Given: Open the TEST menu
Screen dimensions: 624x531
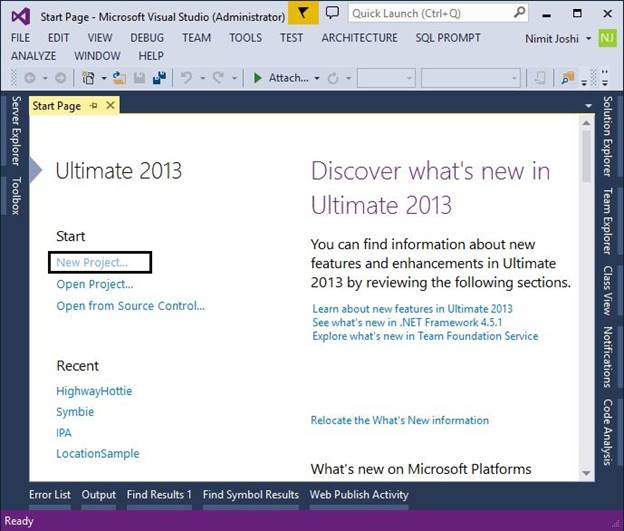Looking at the screenshot, I should 291,38.
